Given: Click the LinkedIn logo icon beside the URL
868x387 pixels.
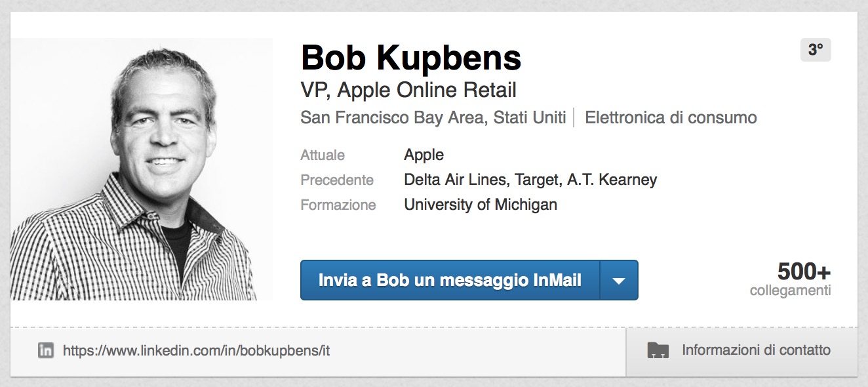Looking at the screenshot, I should pos(46,350).
